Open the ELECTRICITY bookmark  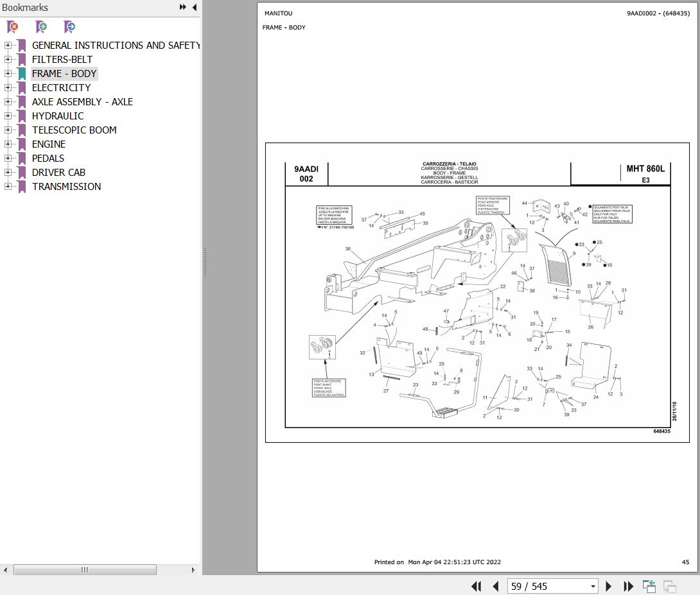(x=61, y=88)
